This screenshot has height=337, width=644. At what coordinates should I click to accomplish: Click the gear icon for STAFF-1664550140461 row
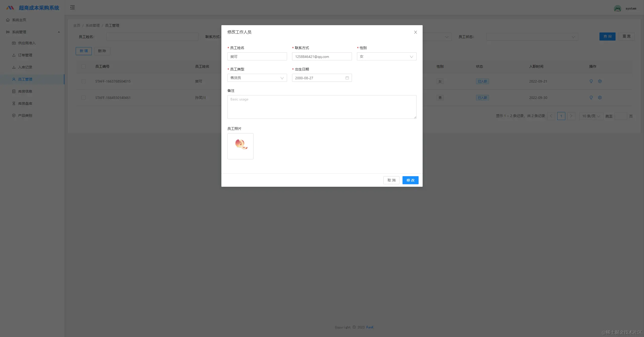point(600,97)
